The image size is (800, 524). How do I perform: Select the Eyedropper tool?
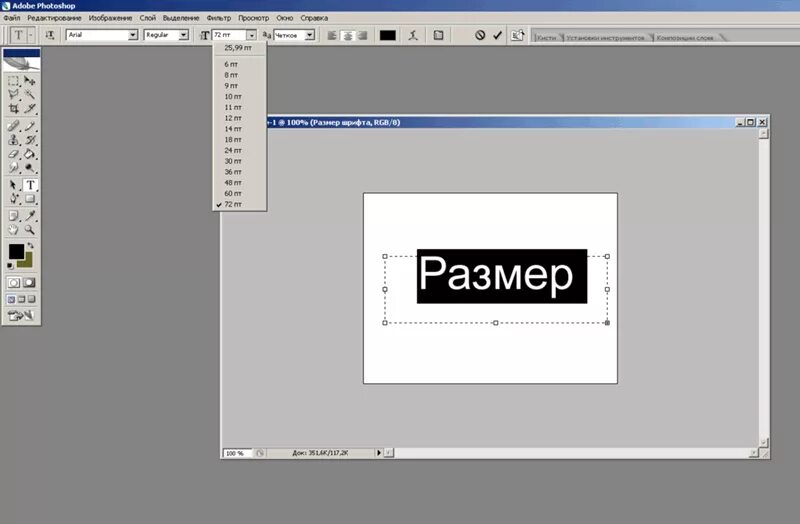click(30, 216)
